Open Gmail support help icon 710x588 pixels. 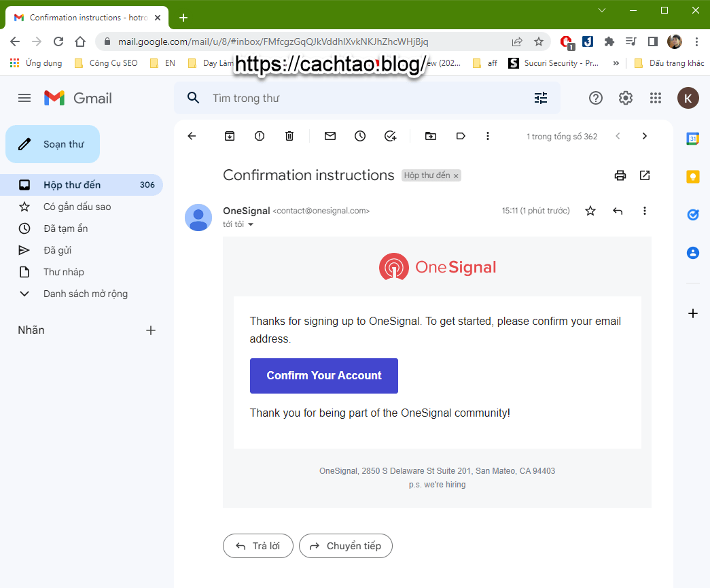point(596,98)
